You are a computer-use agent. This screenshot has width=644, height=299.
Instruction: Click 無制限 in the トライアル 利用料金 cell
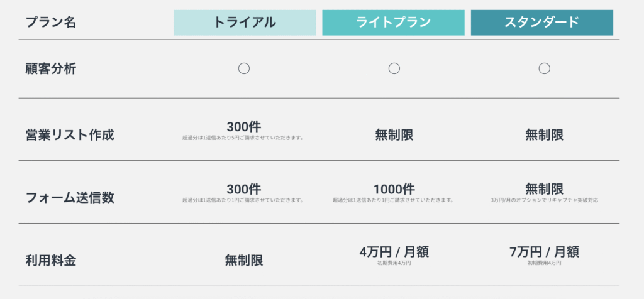244,261
